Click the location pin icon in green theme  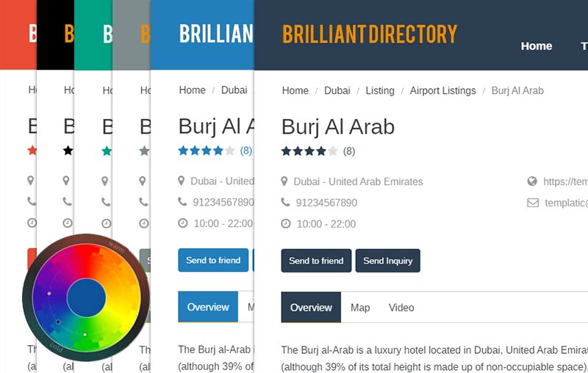click(105, 181)
